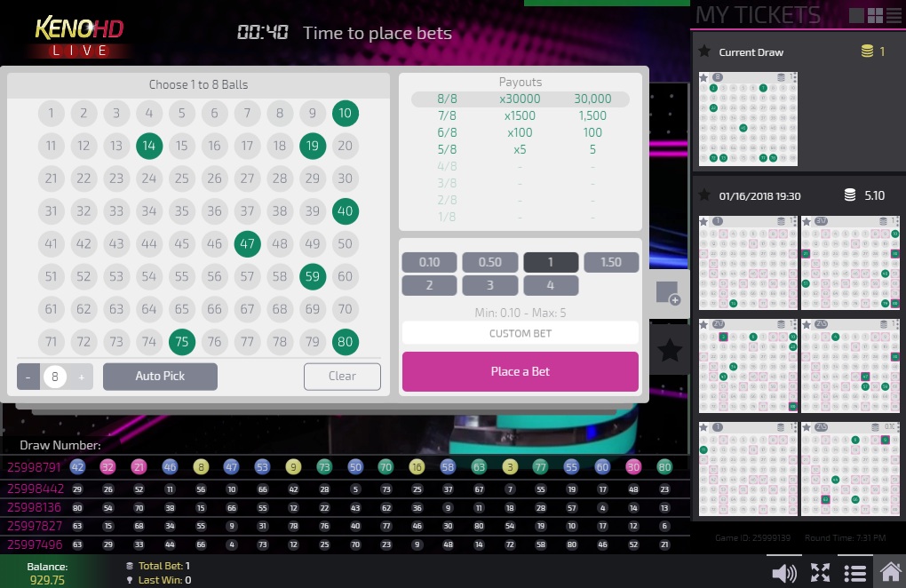Switch My Tickets to four-grid view

[x=875, y=15]
